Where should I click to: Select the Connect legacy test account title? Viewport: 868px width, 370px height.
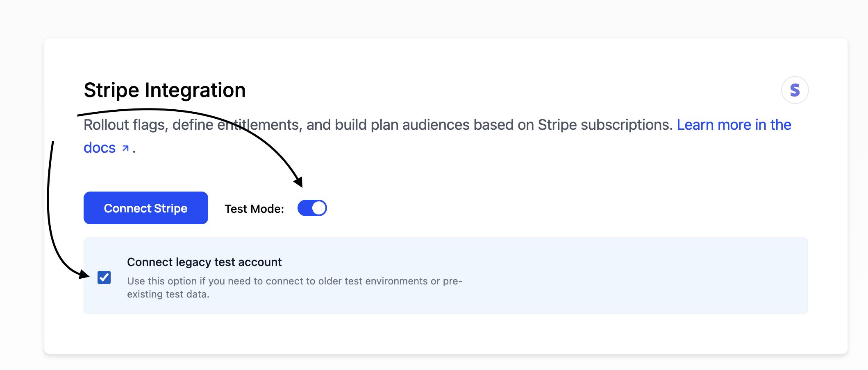(204, 262)
